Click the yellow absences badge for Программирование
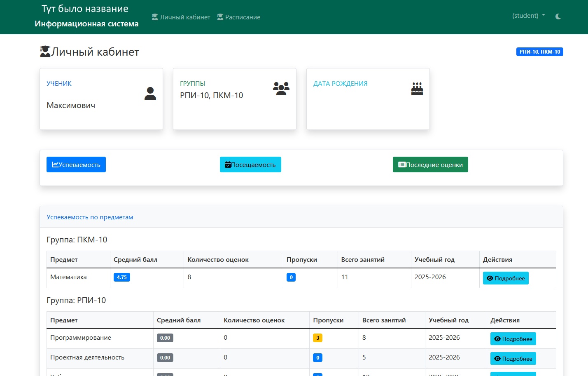 pyautogui.click(x=317, y=338)
